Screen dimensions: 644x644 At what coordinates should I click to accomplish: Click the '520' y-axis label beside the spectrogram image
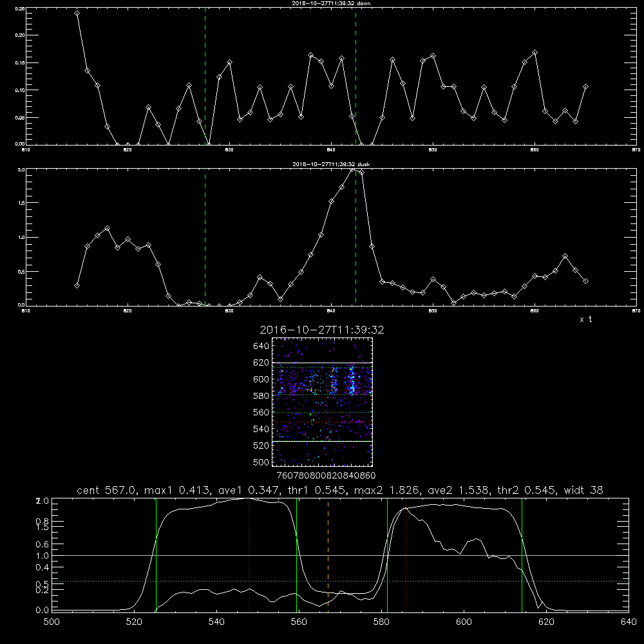tap(261, 446)
